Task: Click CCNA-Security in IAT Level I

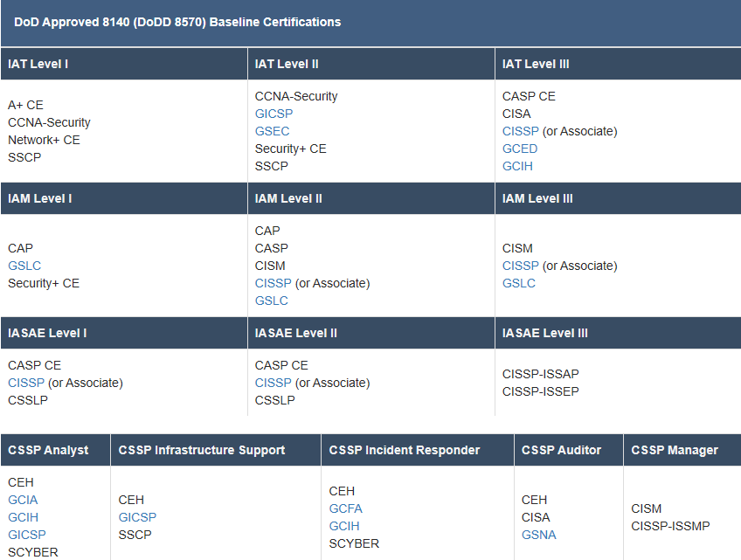Action: [49, 122]
